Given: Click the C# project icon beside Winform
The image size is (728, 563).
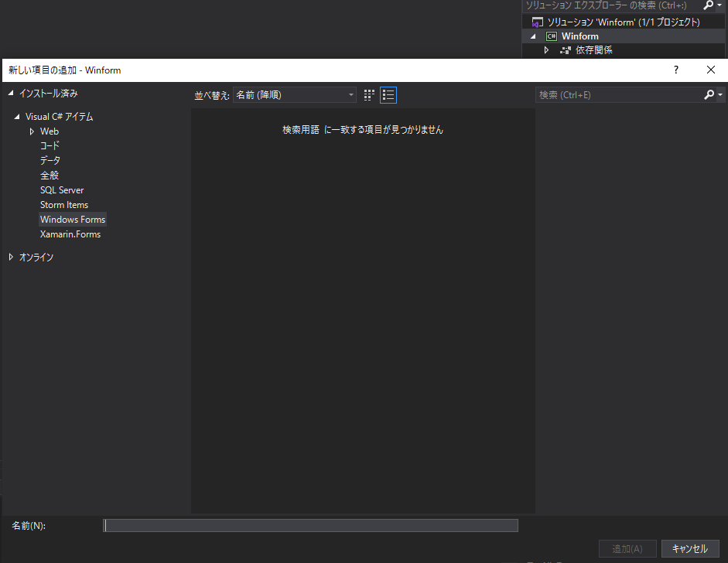Looking at the screenshot, I should click(x=550, y=36).
